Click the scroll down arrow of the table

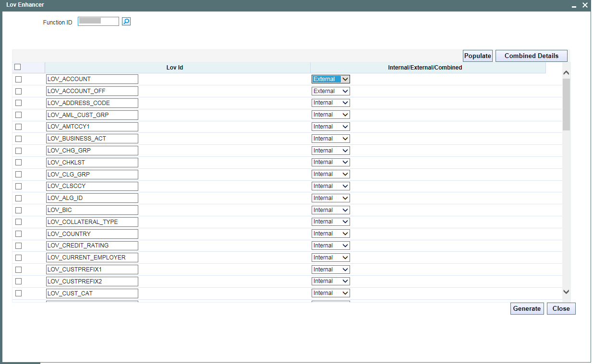(566, 292)
